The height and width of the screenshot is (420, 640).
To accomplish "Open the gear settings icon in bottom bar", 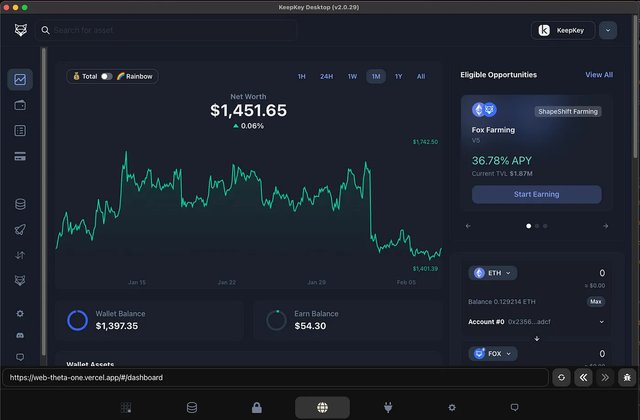I will [x=452, y=407].
